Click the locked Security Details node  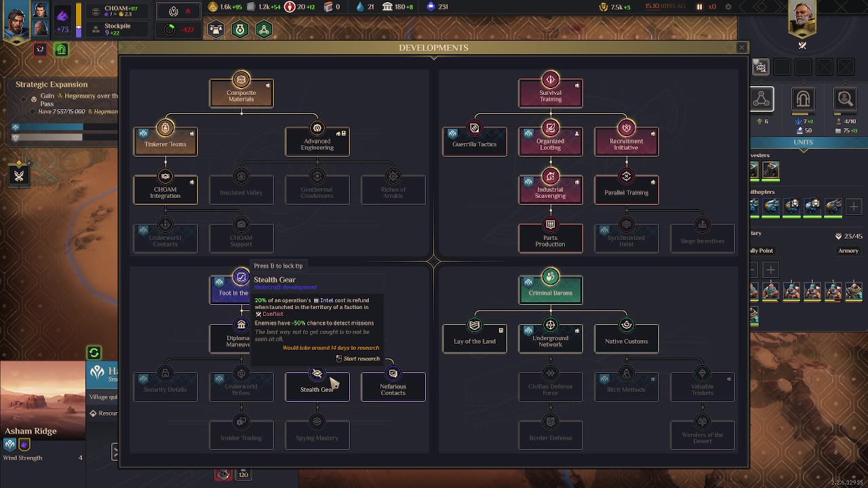tap(165, 387)
